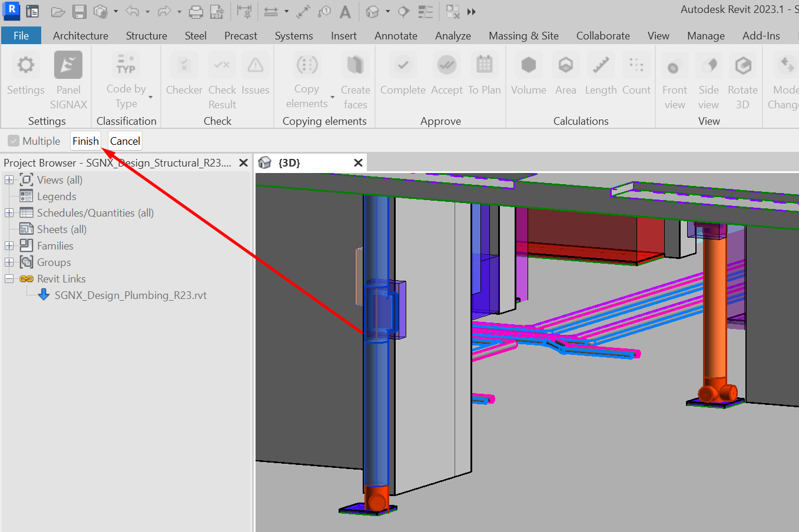Switch to the Systems ribbon tab
Screen dimensions: 799x532
point(294,35)
